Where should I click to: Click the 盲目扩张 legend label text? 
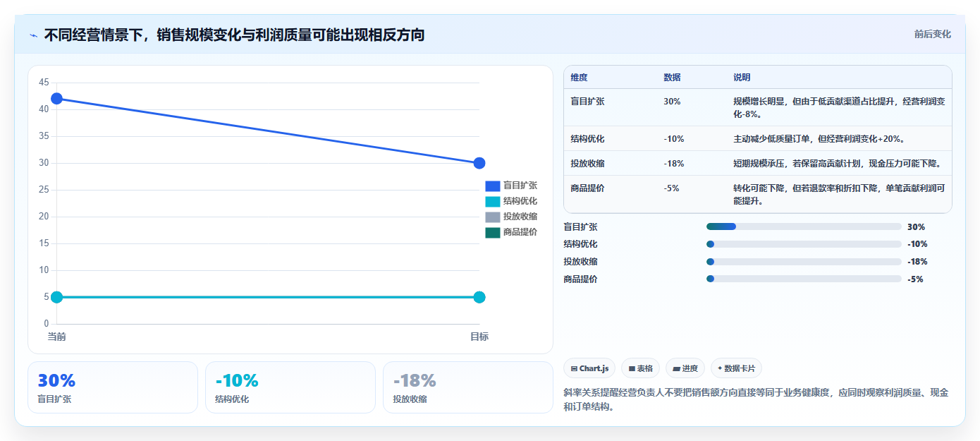pyautogui.click(x=520, y=186)
